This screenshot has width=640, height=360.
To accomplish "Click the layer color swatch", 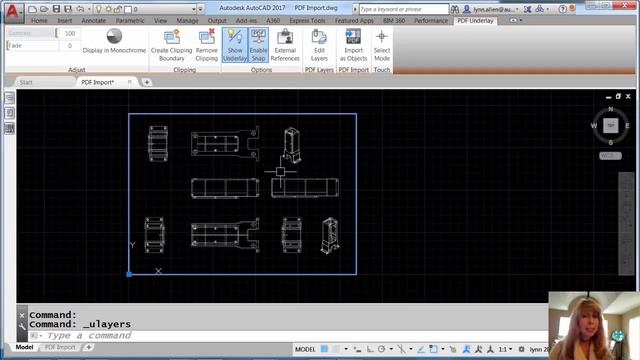I will click(128, 9).
